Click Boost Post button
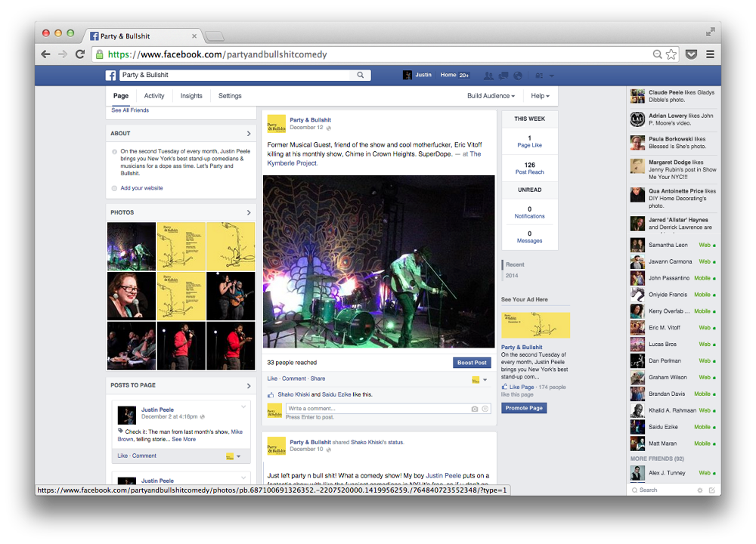This screenshot has width=756, height=544. coord(472,363)
